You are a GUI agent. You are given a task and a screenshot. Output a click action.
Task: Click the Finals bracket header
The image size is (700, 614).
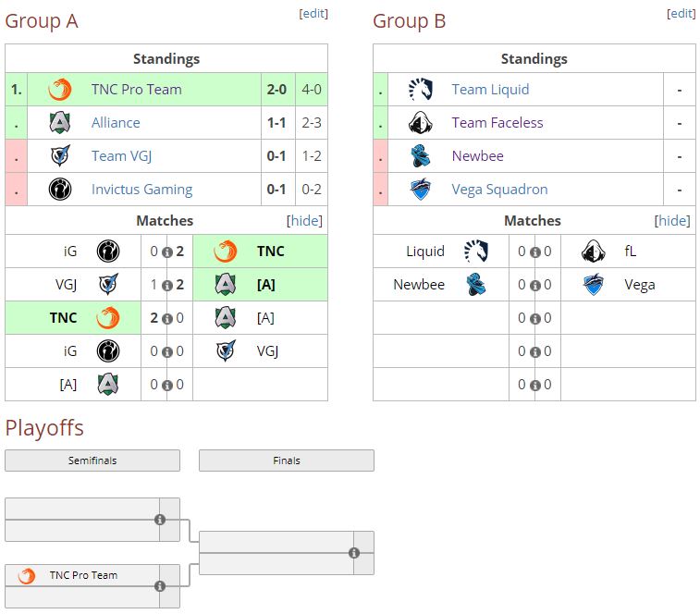click(x=287, y=460)
